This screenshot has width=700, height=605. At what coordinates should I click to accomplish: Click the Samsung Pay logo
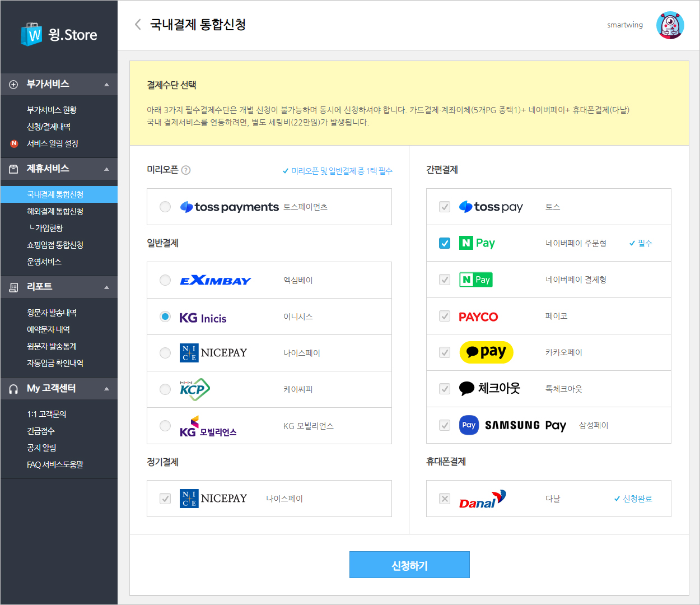point(513,425)
